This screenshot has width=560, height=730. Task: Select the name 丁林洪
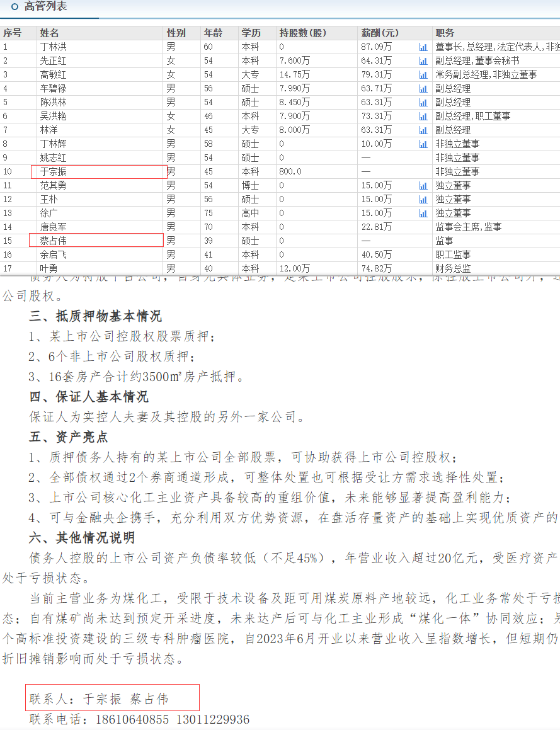point(53,47)
